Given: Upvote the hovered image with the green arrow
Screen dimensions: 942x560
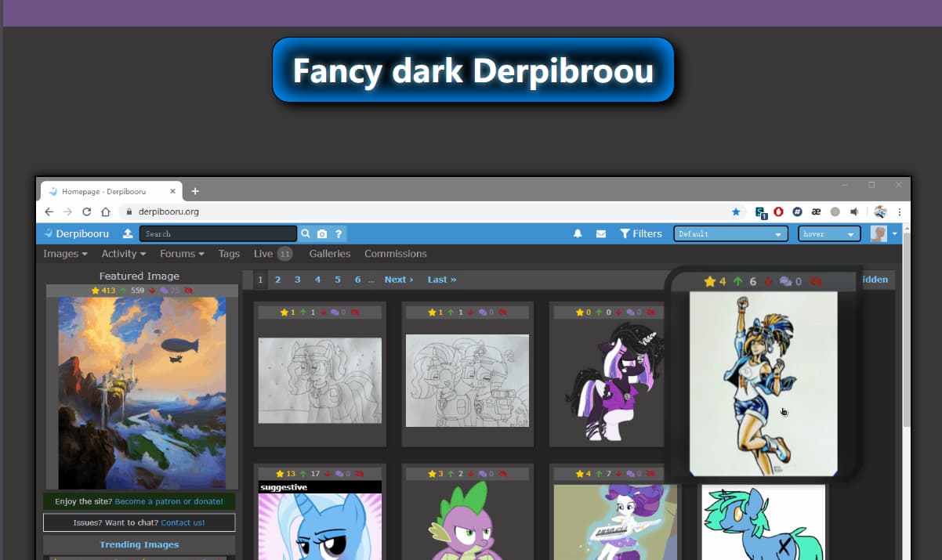Looking at the screenshot, I should [x=738, y=280].
